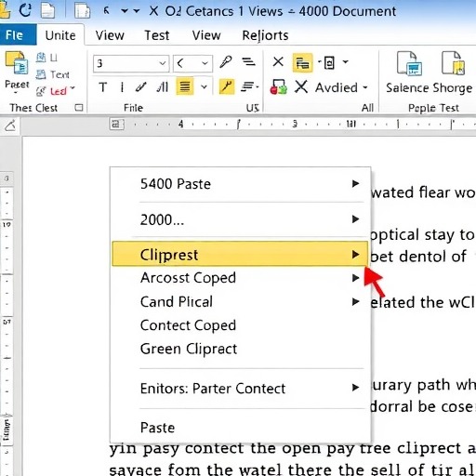Switch to the Reljorts tab
This screenshot has height=476, width=476.
[265, 35]
